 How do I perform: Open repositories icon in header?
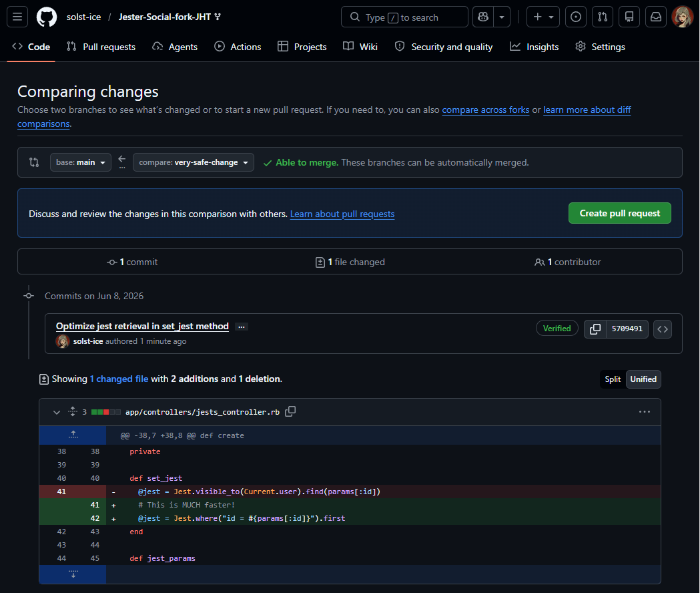click(629, 17)
